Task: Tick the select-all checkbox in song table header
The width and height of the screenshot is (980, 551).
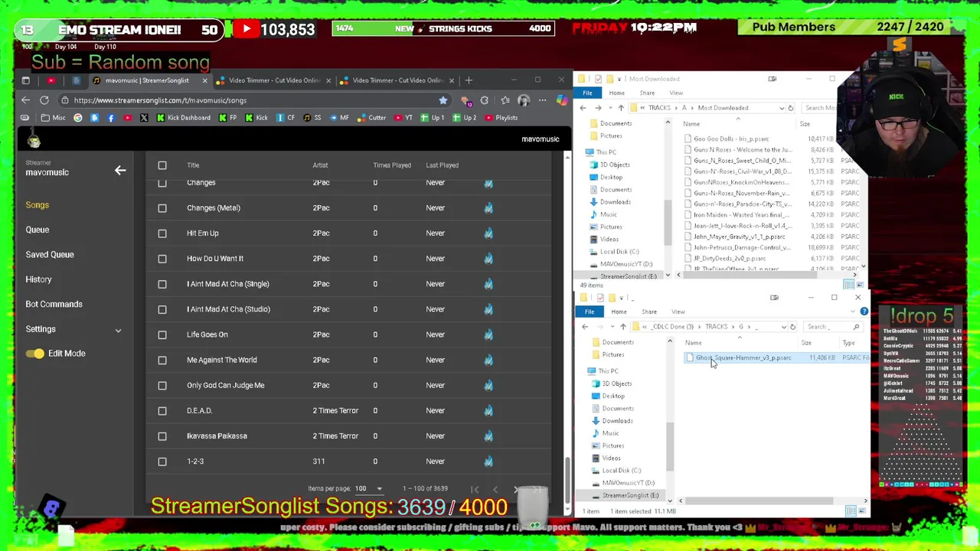Action: (x=162, y=165)
